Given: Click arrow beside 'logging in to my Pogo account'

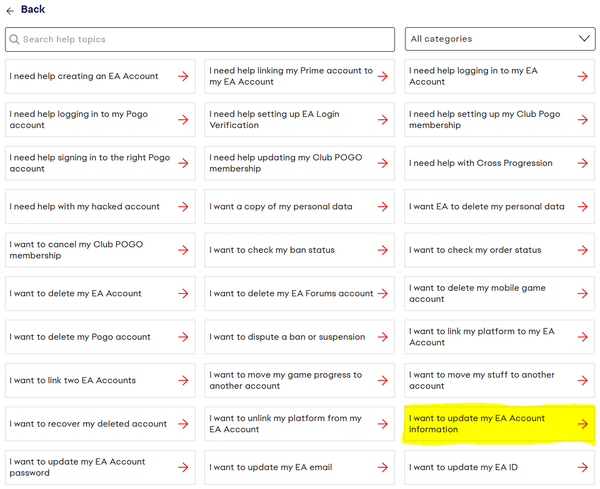Looking at the screenshot, I should coord(183,120).
